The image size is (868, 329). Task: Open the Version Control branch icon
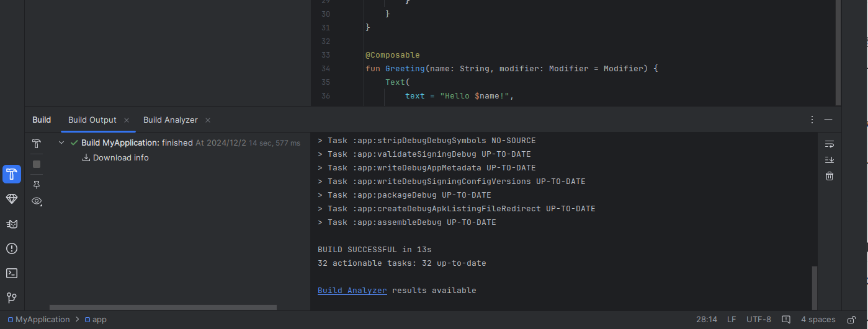point(12,298)
